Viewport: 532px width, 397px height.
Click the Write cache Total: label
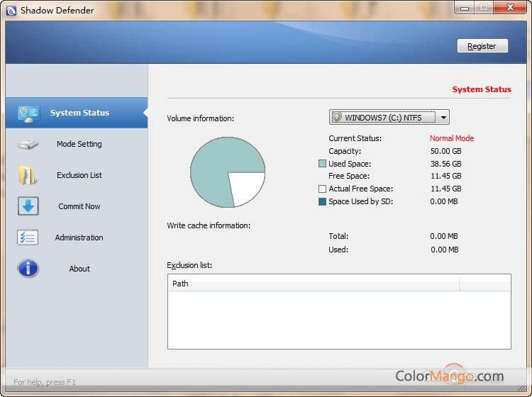(338, 236)
